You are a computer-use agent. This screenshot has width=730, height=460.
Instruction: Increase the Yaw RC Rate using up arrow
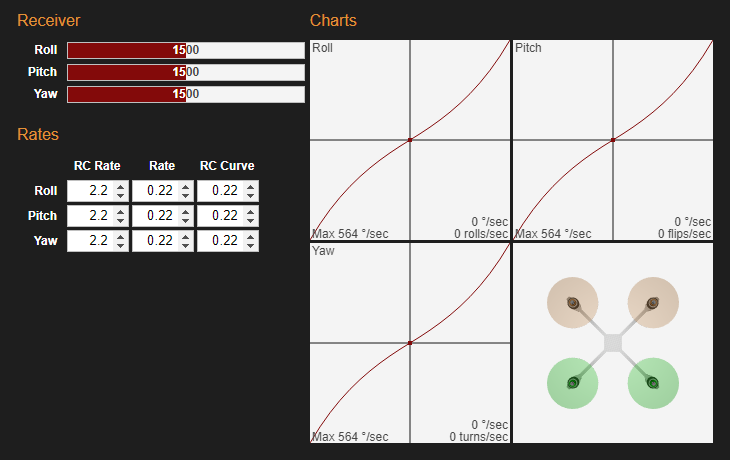coord(120,236)
